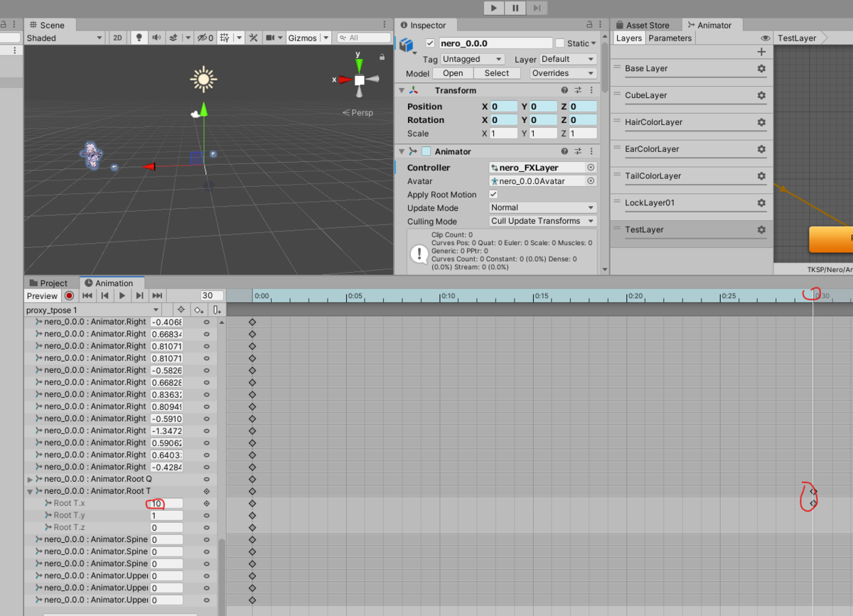Pause the editor with top Pause button

pos(515,8)
